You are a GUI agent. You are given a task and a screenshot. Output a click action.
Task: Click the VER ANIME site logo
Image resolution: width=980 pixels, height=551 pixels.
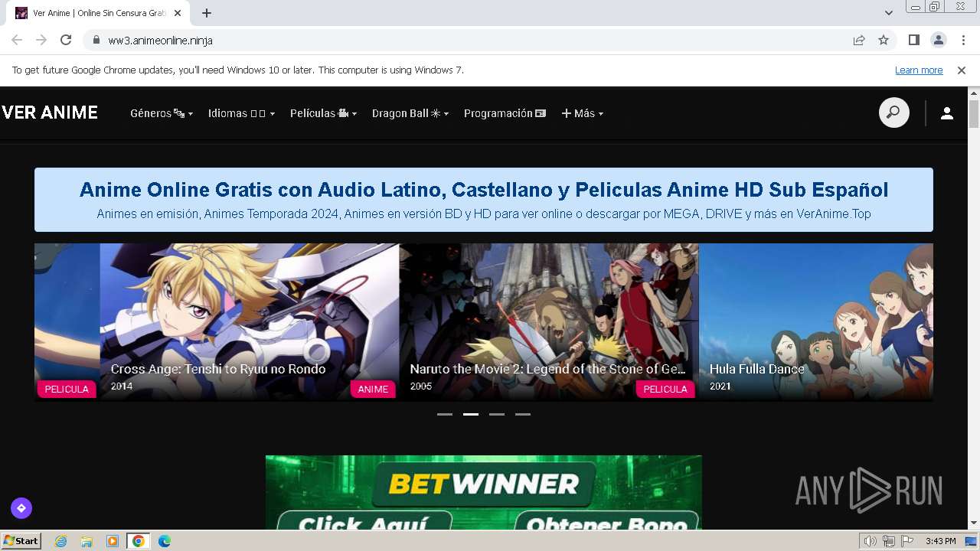50,112
